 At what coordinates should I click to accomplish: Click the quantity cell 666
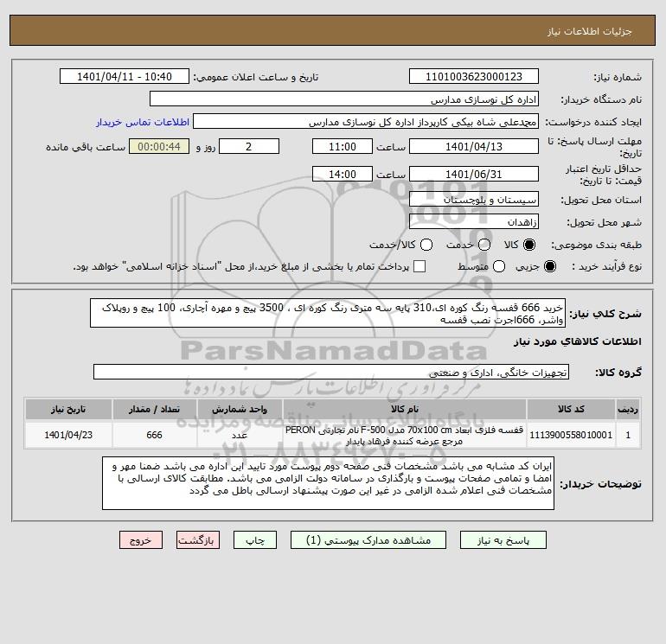click(154, 435)
